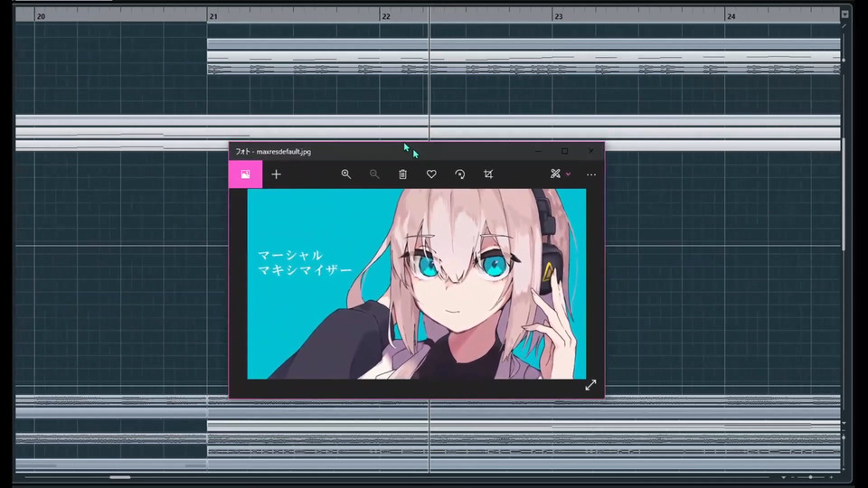Click horizontal zoom in plus button

831,477
